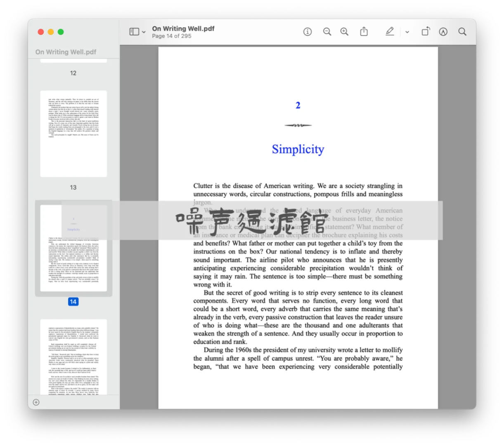Click the yellow minimize window button
Viewport: 504px width, 446px height.
[51, 32]
